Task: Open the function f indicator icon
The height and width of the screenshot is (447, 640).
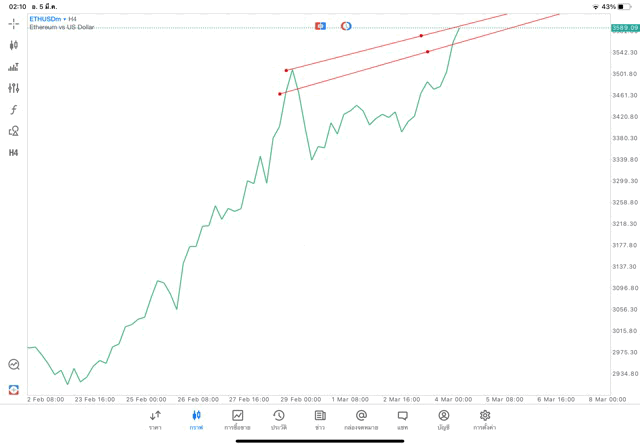Action: (x=14, y=110)
